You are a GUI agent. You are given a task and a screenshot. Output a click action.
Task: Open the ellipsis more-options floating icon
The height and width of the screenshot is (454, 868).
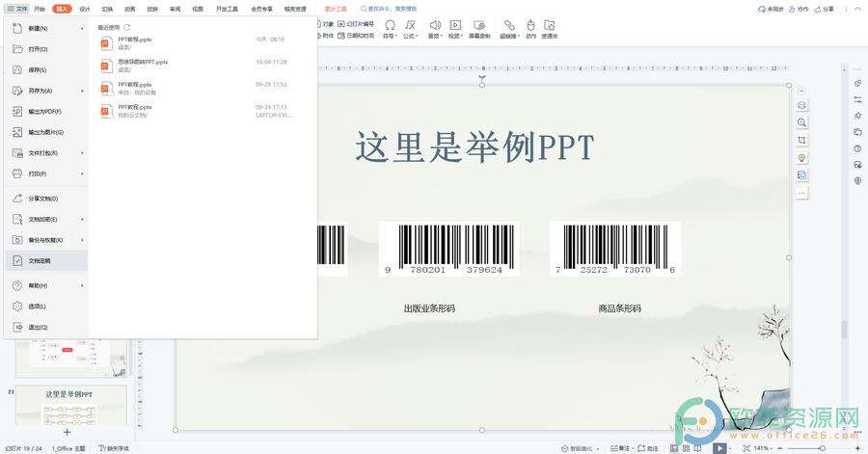801,193
